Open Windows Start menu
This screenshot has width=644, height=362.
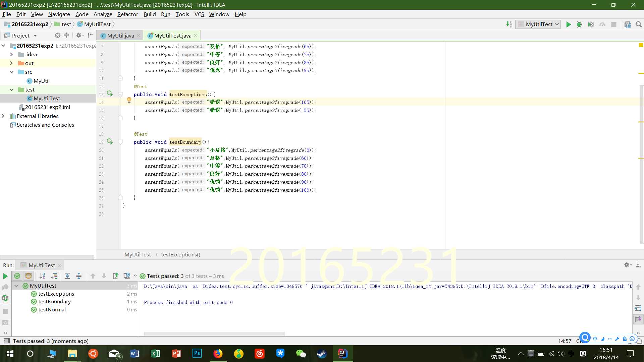point(10,354)
